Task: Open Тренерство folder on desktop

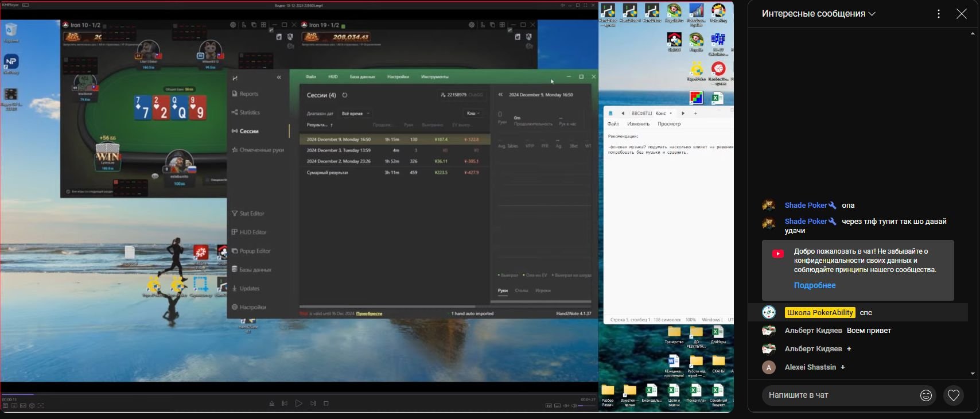Action: tap(674, 335)
